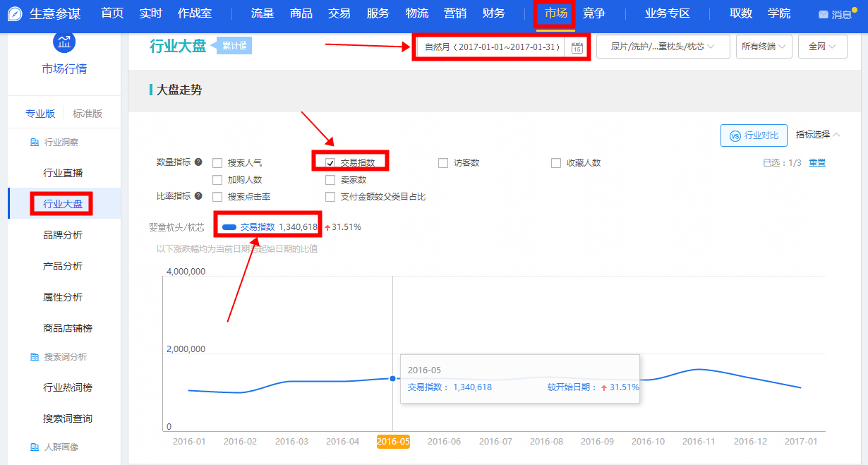This screenshot has width=868, height=465.
Task: Click the 行业洞察 section icon
Action: click(x=35, y=142)
